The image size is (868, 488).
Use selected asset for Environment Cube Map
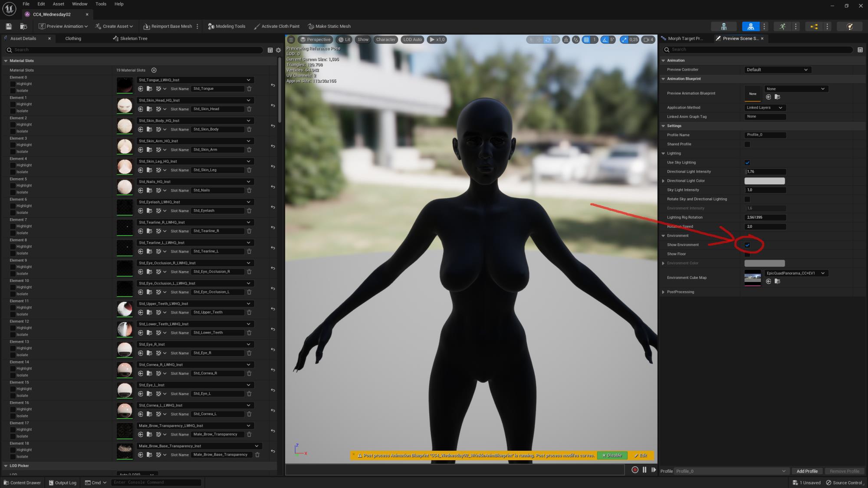click(769, 282)
